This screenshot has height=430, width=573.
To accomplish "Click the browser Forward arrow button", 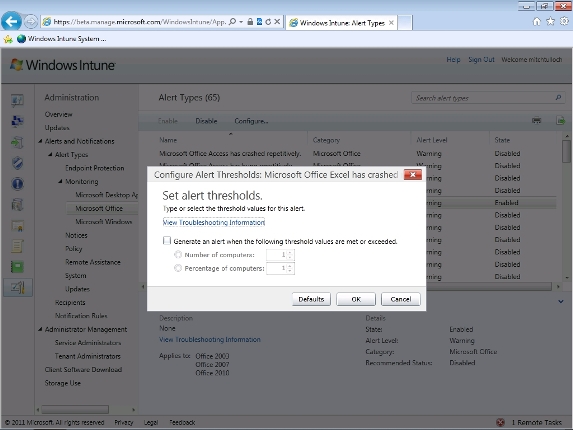I will click(x=31, y=22).
